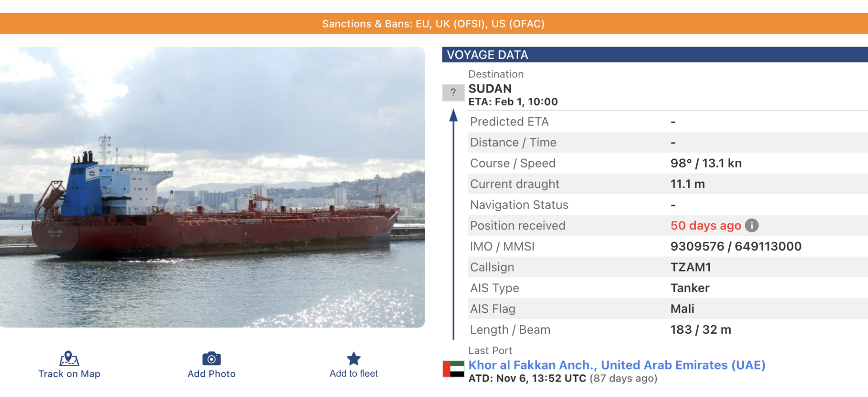Click the Track on Map pin icon
868x397 pixels.
coord(69,359)
